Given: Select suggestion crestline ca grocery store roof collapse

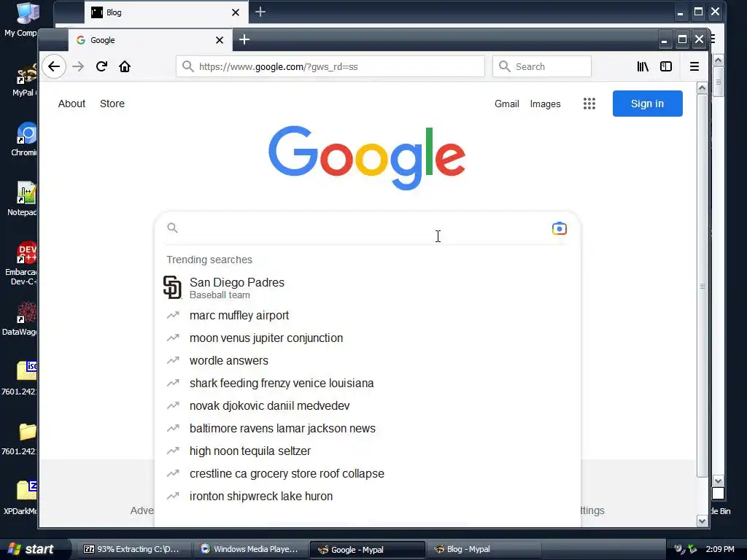Looking at the screenshot, I should click(366, 473).
